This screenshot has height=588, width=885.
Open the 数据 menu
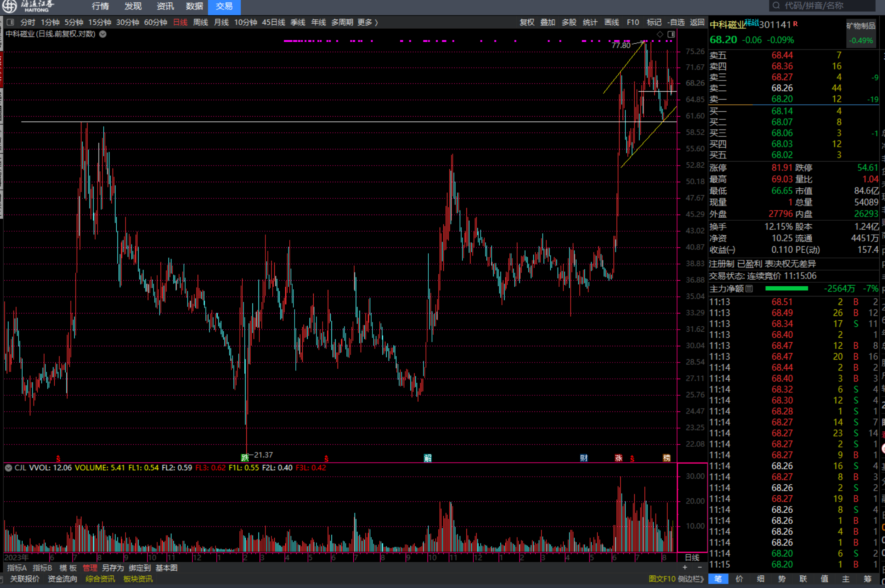coord(195,6)
